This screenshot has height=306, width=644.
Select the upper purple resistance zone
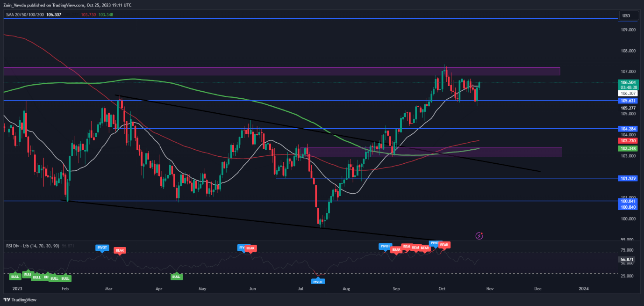point(280,71)
